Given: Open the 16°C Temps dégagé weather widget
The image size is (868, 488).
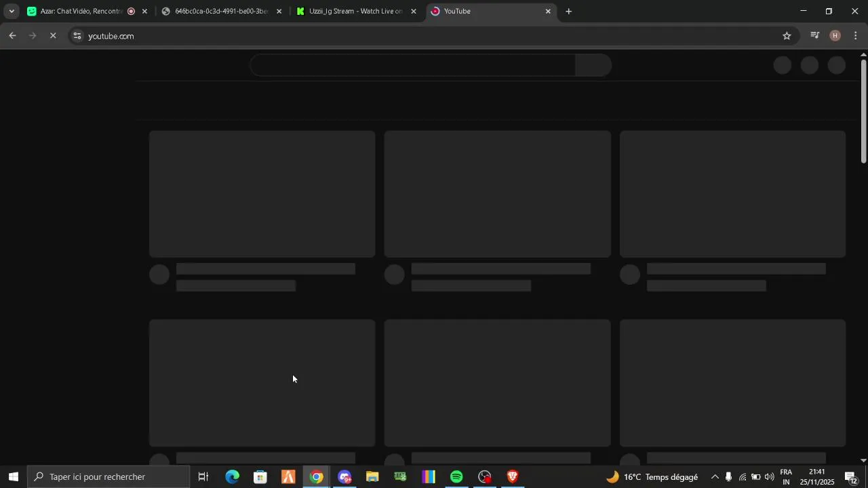Looking at the screenshot, I should (652, 477).
